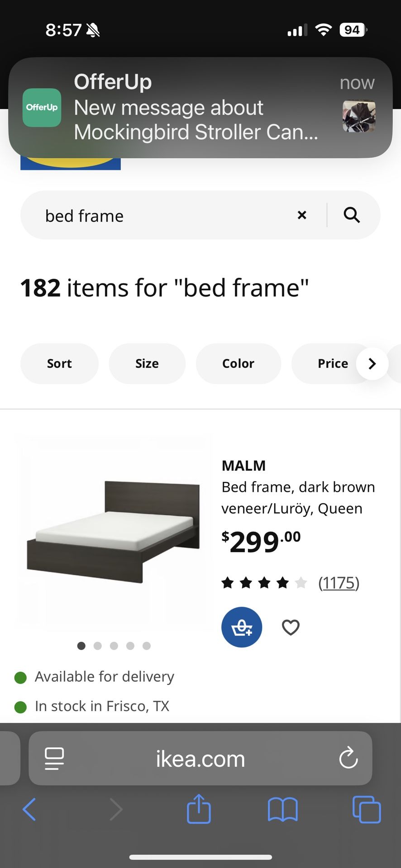Tap the heart to favorite MALM bed
The height and width of the screenshot is (868, 401).
point(290,627)
